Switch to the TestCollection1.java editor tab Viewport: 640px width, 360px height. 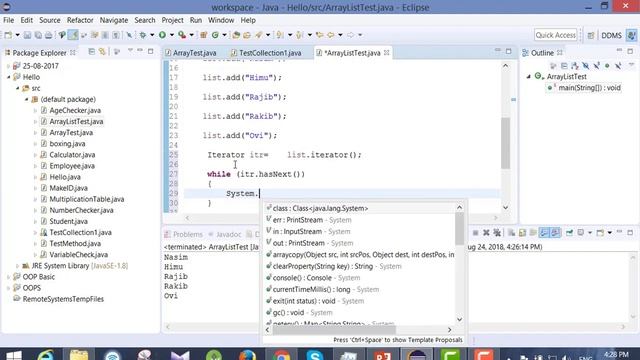pyautogui.click(x=266, y=53)
